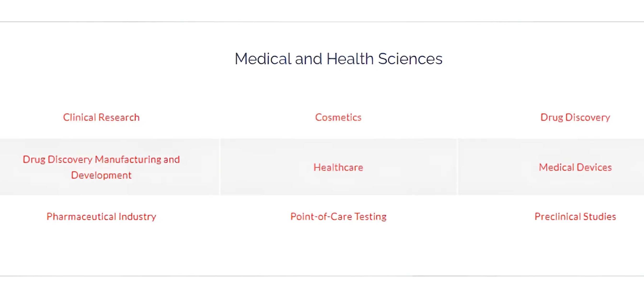The height and width of the screenshot is (300, 644).
Task: Click the word Studies in Preclinical Studies
Action: coord(599,216)
